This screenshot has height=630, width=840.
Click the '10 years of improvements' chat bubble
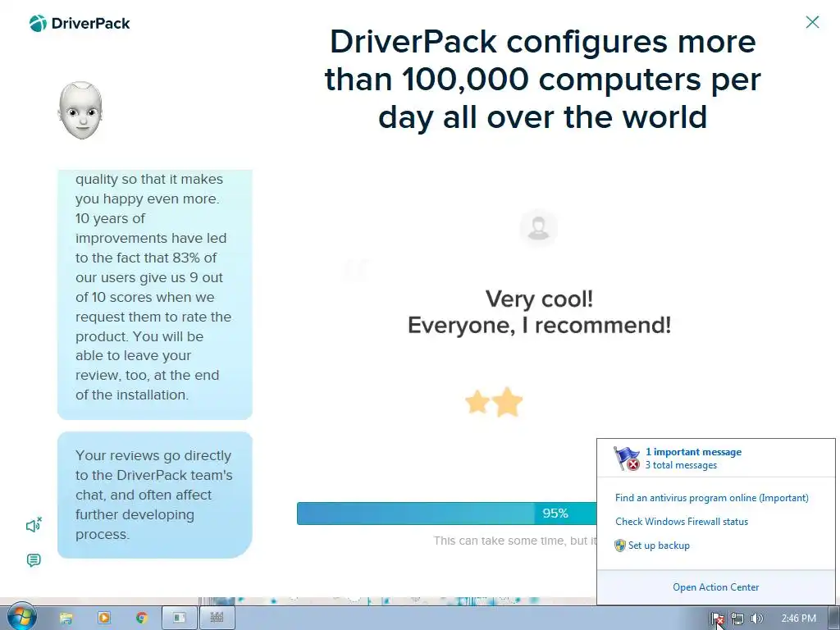tap(155, 294)
